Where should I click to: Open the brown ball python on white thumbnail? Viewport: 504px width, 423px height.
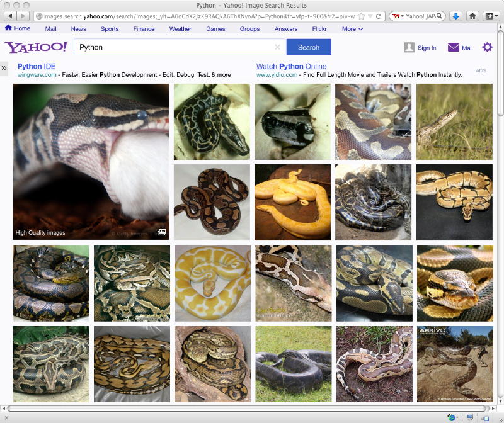[212, 202]
